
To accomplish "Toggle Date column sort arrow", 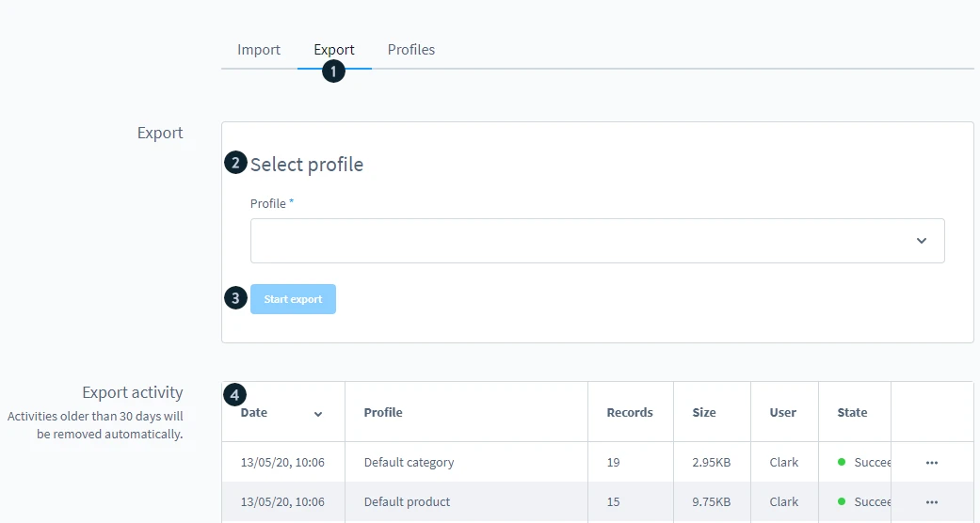I will (x=318, y=414).
